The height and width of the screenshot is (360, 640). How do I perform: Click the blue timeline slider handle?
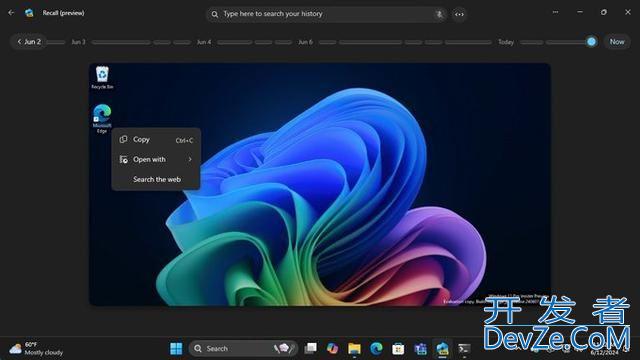591,42
